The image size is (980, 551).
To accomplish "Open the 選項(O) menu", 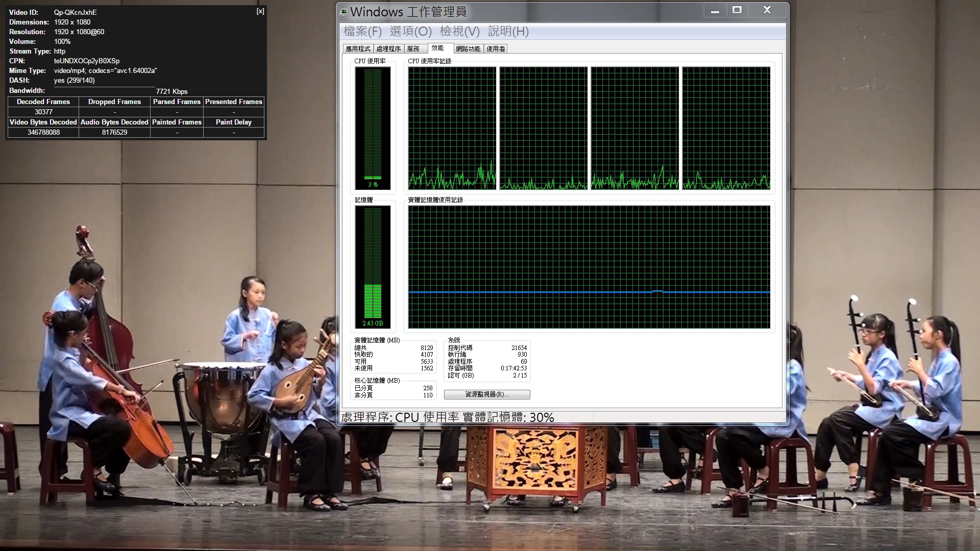I will point(410,32).
